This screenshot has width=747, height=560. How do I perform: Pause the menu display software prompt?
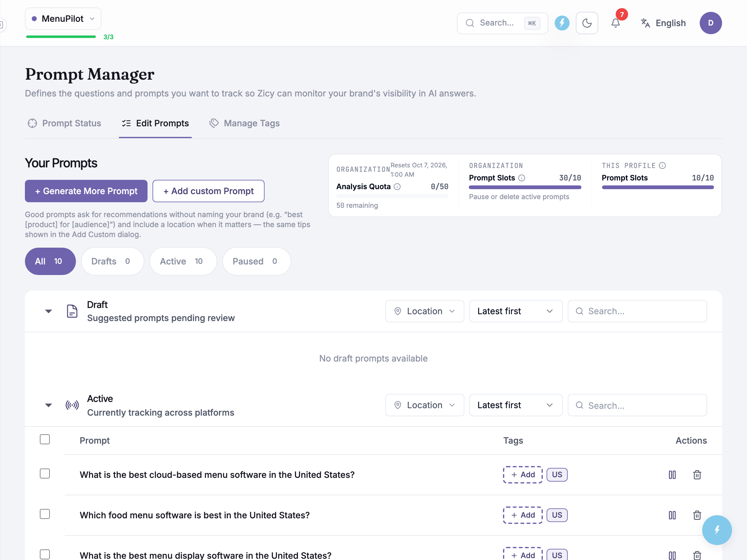(672, 555)
